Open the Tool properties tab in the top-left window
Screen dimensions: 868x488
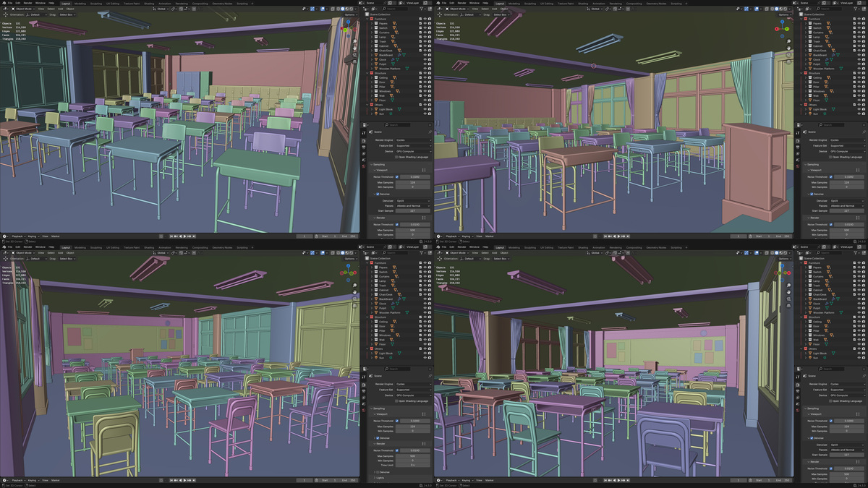(364, 133)
